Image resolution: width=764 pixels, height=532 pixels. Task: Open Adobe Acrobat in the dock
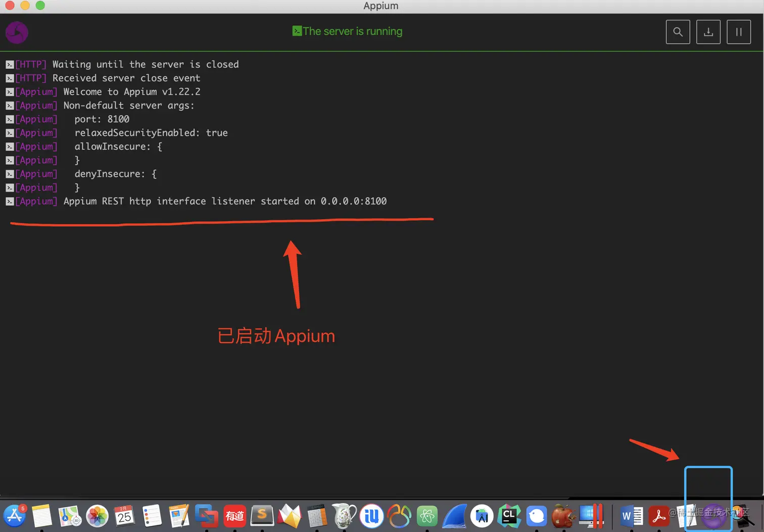(658, 516)
